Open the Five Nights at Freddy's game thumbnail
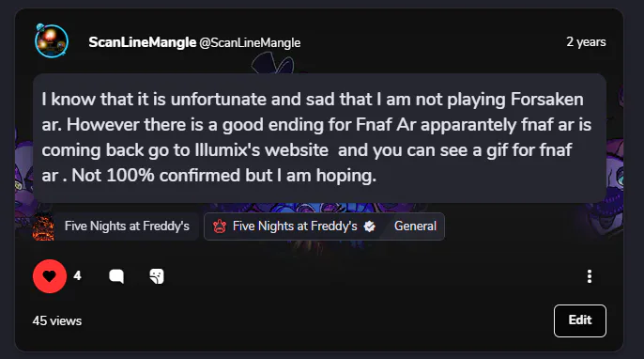The height and width of the screenshot is (359, 644). pos(43,226)
